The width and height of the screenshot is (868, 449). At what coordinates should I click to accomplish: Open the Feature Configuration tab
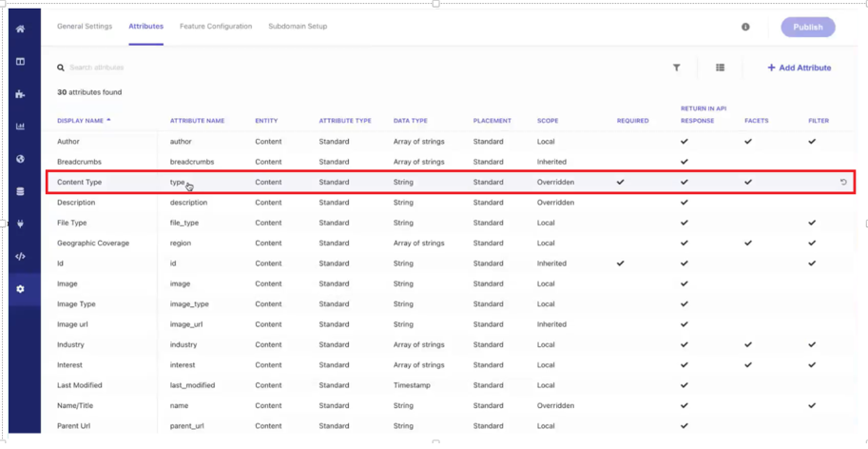coord(216,26)
